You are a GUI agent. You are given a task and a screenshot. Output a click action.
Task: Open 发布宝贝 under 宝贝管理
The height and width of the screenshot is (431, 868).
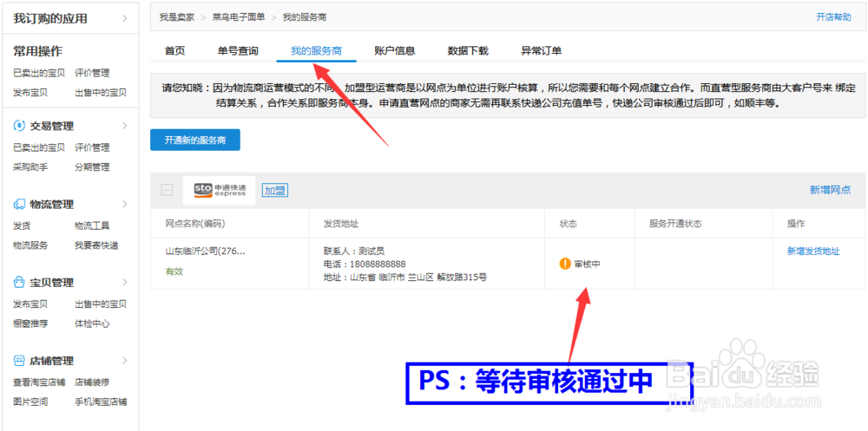30,304
